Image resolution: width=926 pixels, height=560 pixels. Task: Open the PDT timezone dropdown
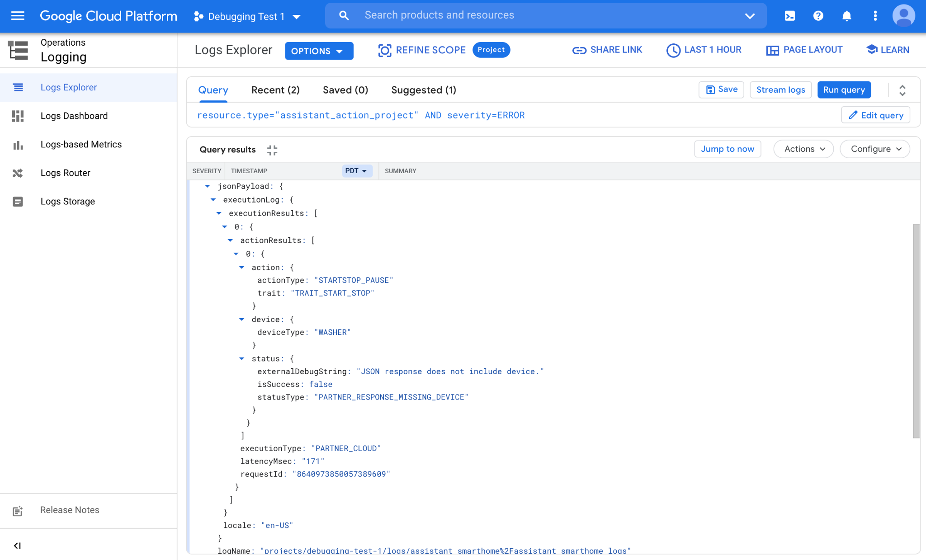[x=356, y=171]
